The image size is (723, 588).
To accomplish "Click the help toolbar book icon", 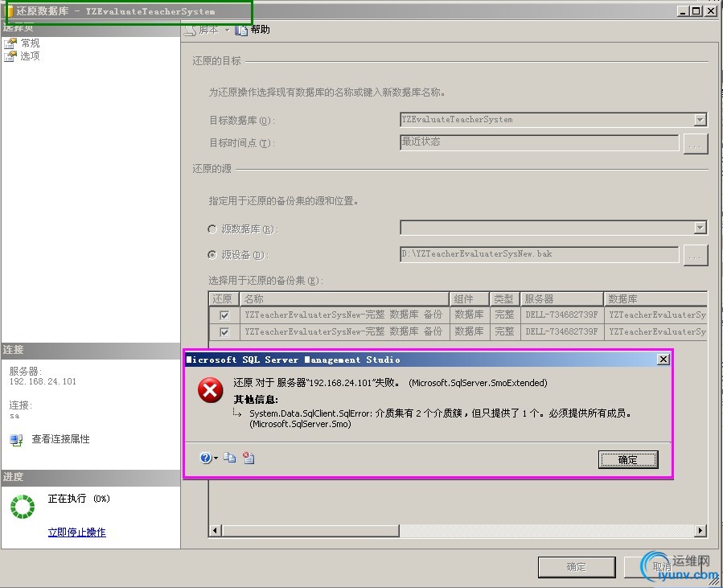I will tap(240, 30).
